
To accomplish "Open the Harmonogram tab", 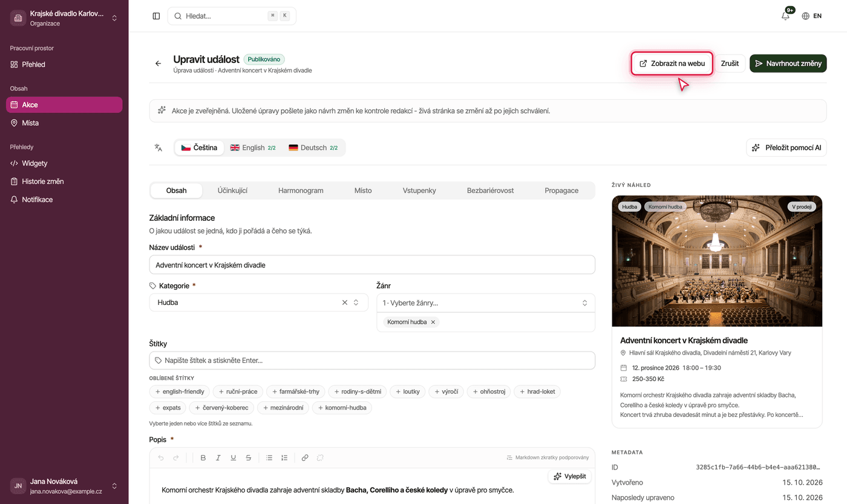I will pyautogui.click(x=301, y=191).
